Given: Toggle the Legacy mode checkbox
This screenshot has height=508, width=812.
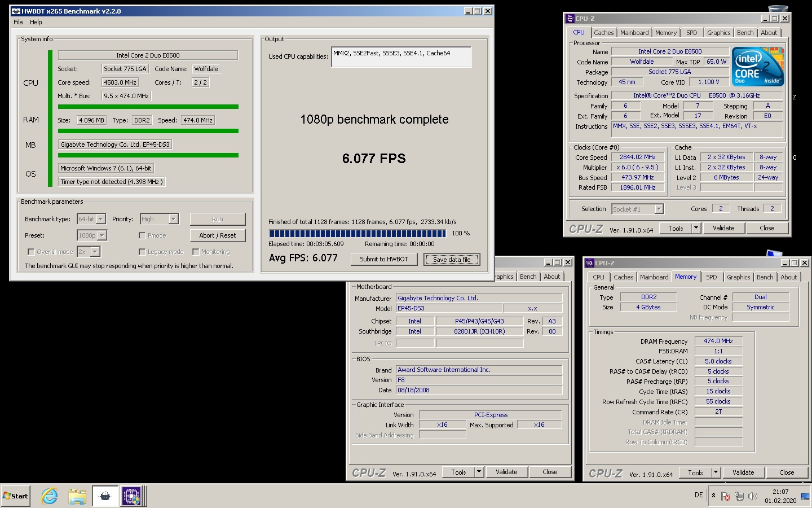Looking at the screenshot, I should [142, 252].
